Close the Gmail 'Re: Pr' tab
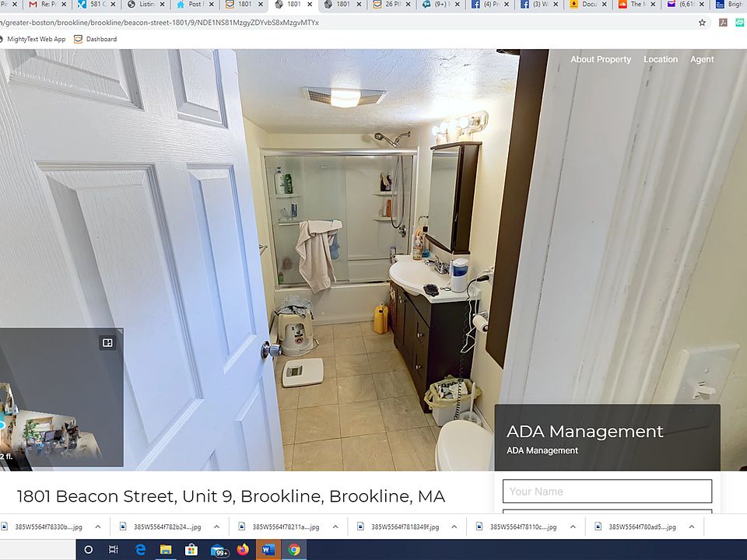 tap(64, 5)
